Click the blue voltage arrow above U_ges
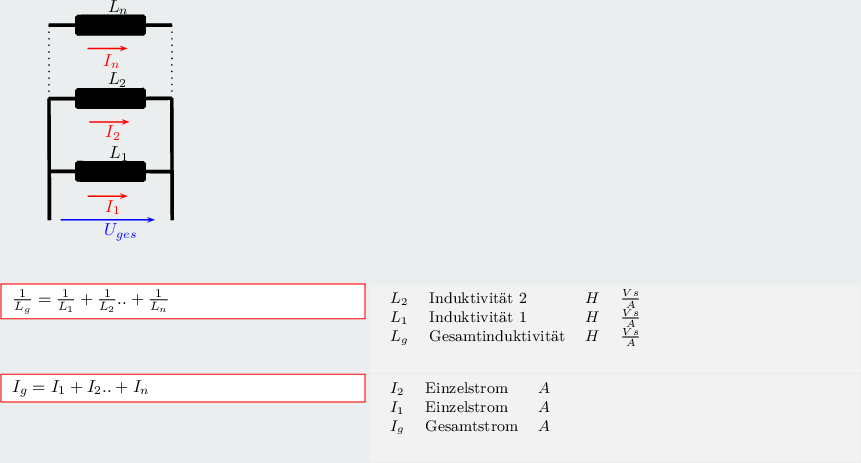Image resolution: width=861 pixels, height=463 pixels. point(107,219)
